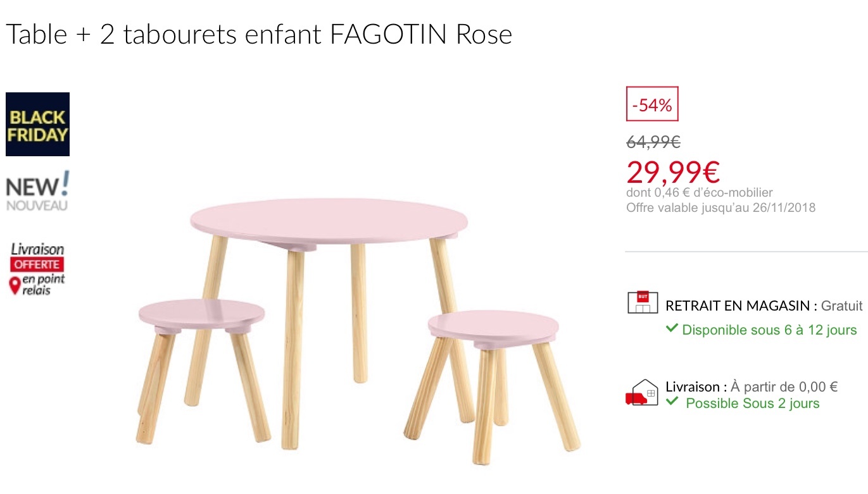Click the green checkmark beside Possible
Image resolution: width=868 pixels, height=494 pixels.
pos(672,402)
